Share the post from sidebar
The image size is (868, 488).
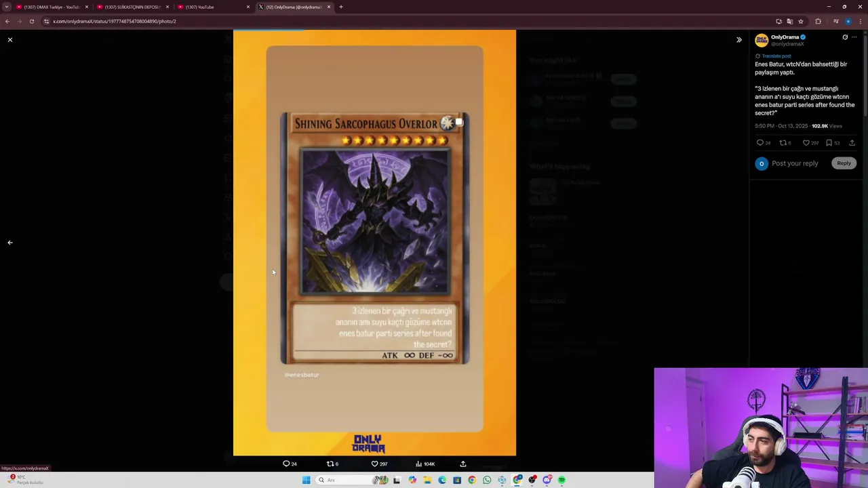[852, 143]
